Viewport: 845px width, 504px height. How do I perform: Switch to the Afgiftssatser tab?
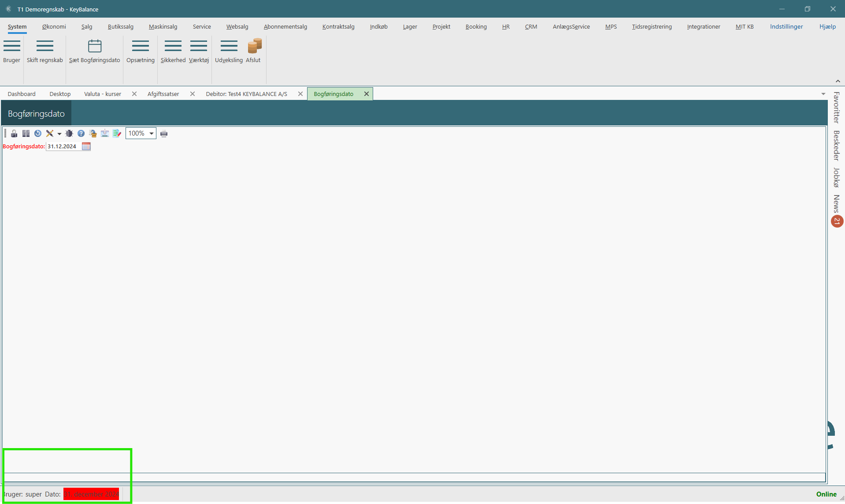coord(163,94)
